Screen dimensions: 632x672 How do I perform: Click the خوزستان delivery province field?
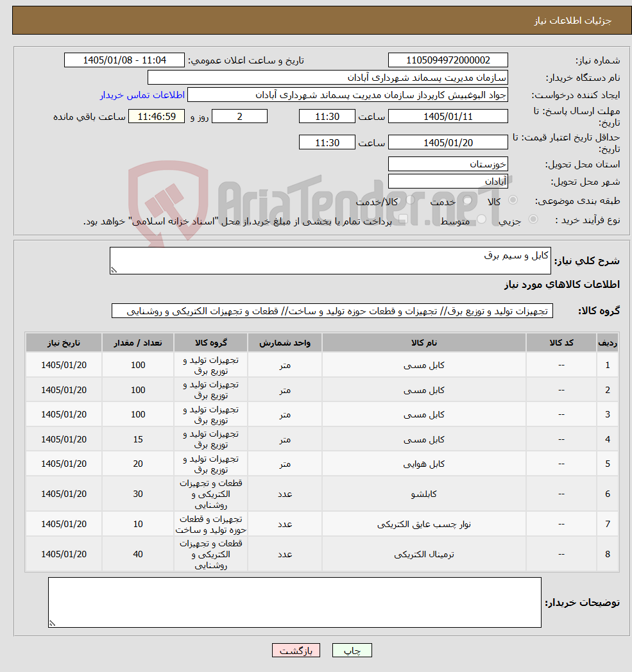tap(448, 164)
